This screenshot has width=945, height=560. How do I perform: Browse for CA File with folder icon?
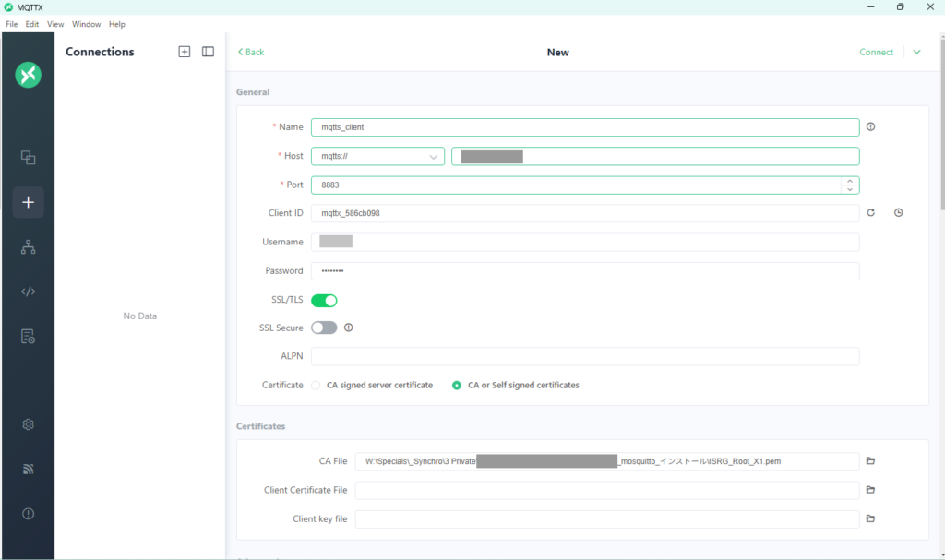click(x=870, y=460)
